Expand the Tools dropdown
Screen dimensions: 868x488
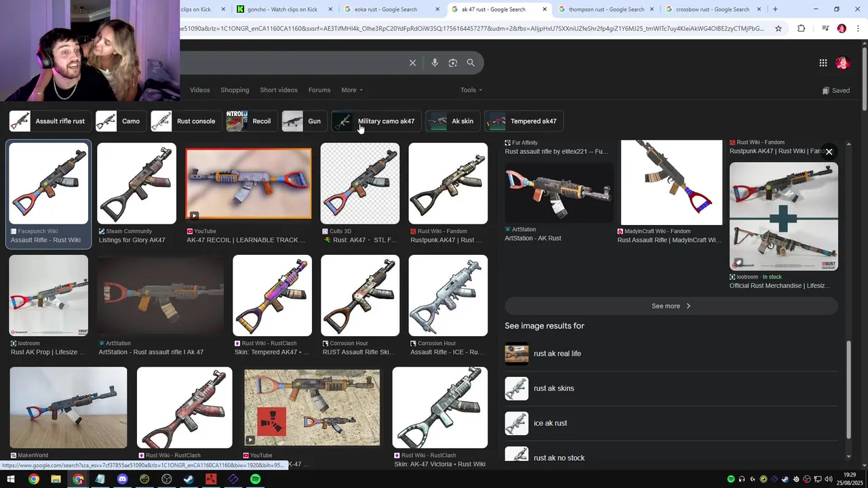(471, 90)
